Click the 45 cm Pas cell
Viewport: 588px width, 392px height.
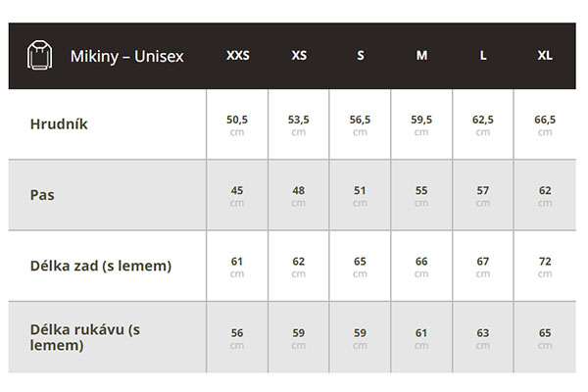tap(237, 195)
